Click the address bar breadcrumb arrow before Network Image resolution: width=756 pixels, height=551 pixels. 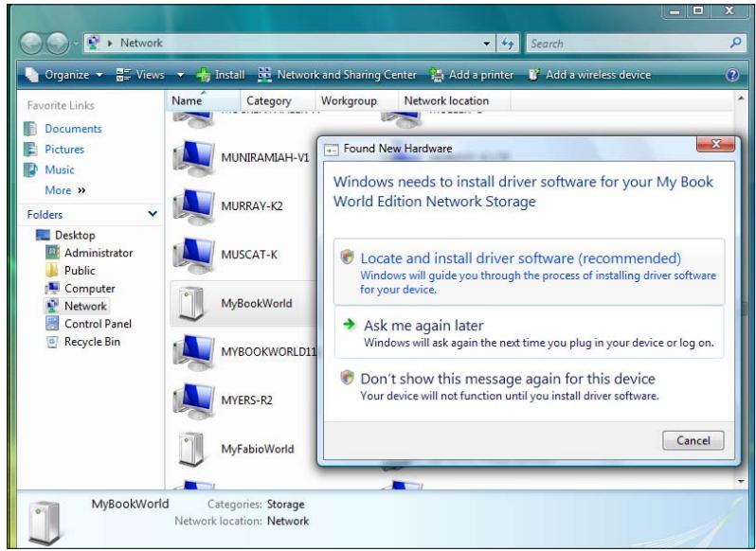[x=110, y=44]
